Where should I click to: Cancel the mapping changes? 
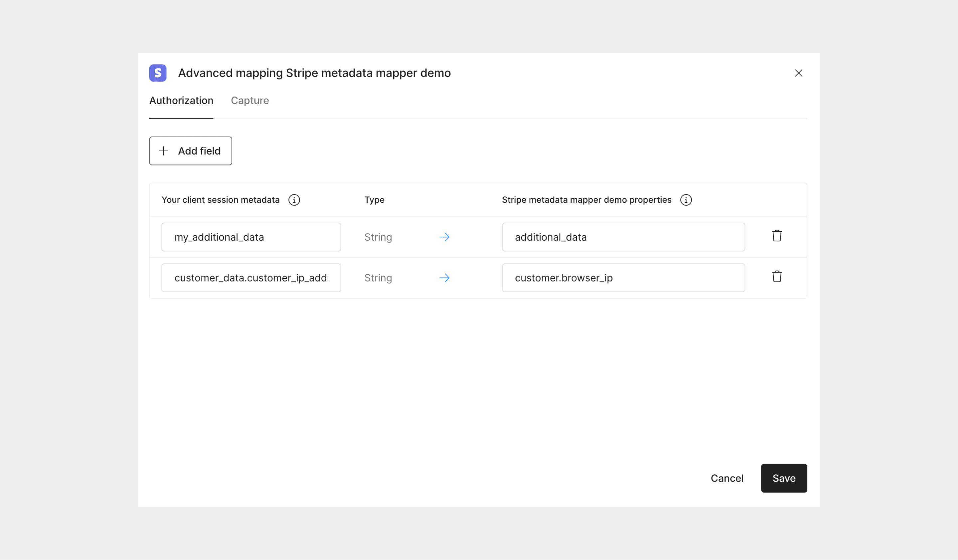(x=727, y=478)
